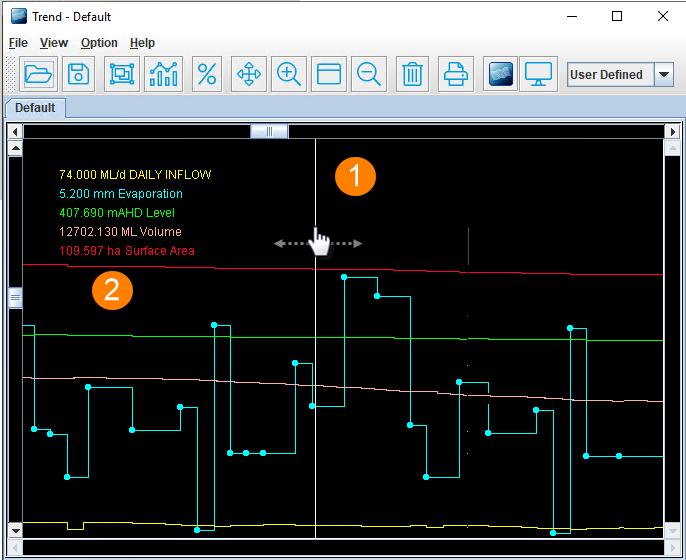Open the Option menu
Viewport: 686px width, 560px height.
click(x=99, y=43)
